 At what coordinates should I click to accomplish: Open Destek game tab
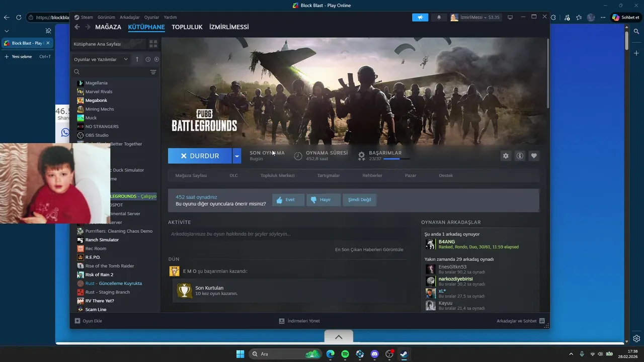point(446,175)
